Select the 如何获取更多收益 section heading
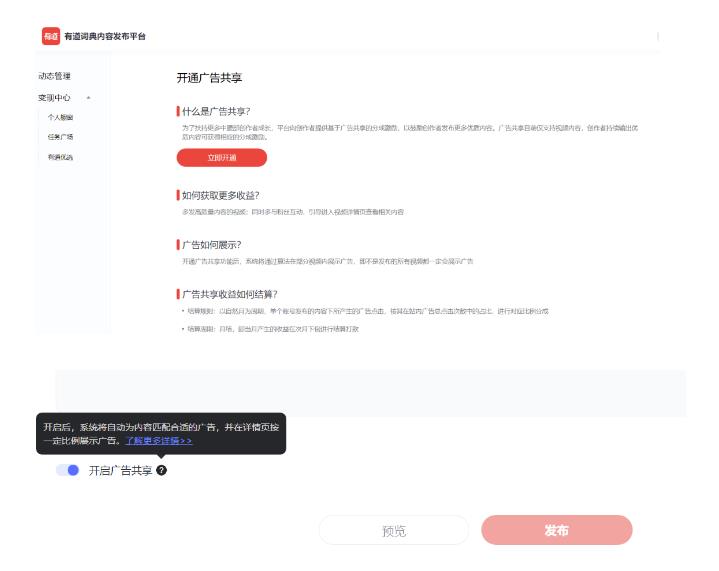Viewport: 719px width, 571px height. [x=221, y=195]
